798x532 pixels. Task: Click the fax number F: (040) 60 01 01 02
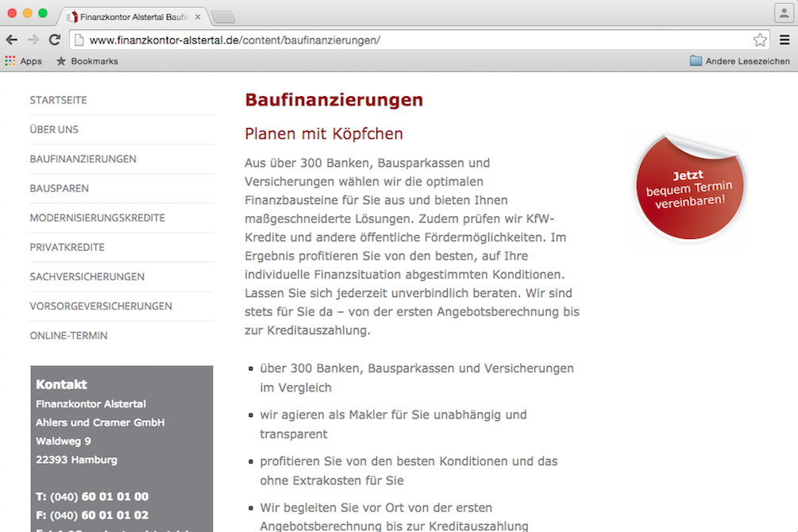coord(92,515)
